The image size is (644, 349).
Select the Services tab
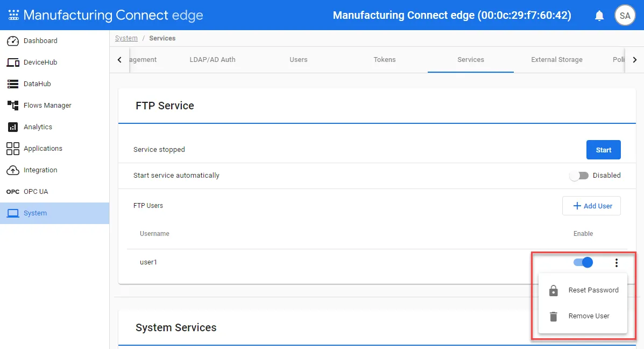[471, 60]
